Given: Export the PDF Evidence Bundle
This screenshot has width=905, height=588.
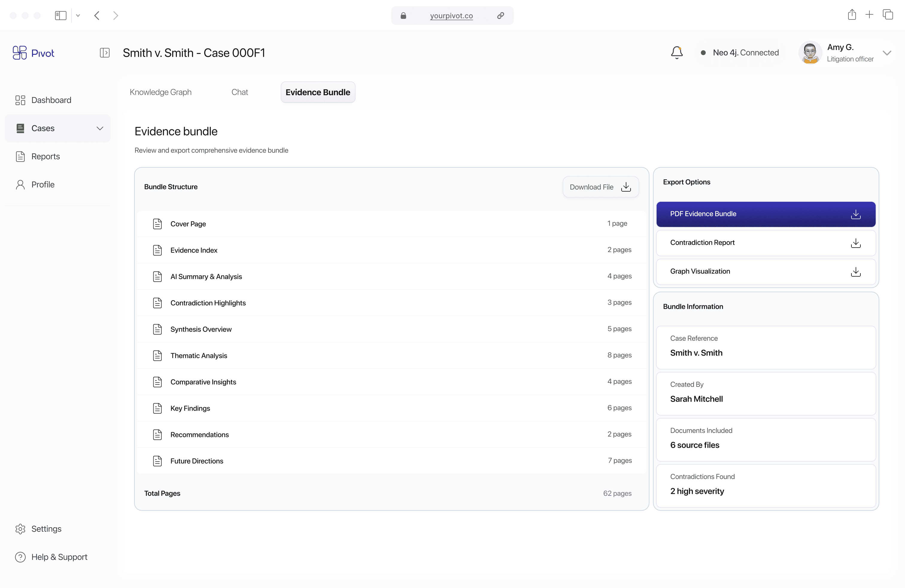Looking at the screenshot, I should pyautogui.click(x=766, y=214).
